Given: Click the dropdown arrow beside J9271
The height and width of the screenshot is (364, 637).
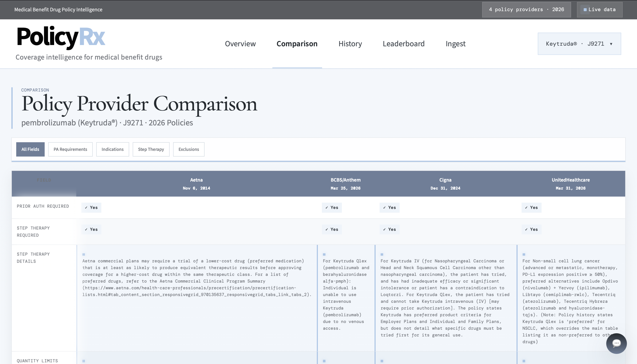Looking at the screenshot, I should [x=611, y=44].
